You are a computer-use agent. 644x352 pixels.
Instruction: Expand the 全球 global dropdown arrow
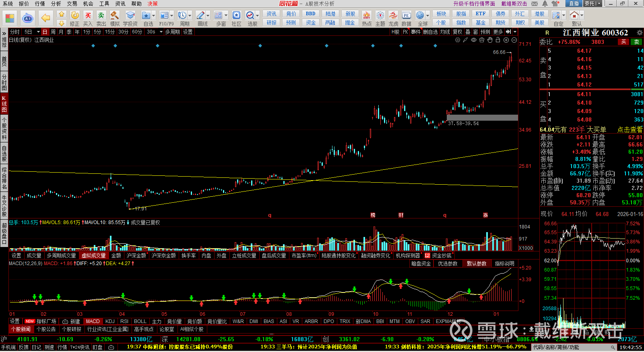click(x=428, y=15)
